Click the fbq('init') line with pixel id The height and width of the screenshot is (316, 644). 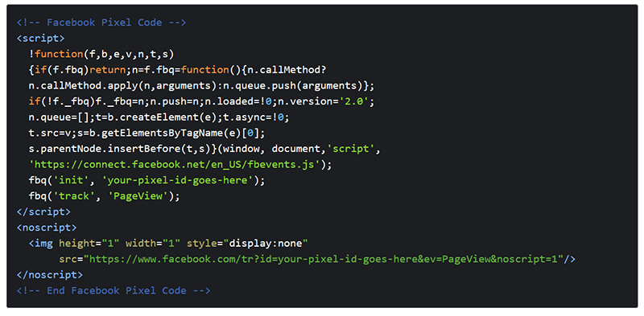coord(147,180)
